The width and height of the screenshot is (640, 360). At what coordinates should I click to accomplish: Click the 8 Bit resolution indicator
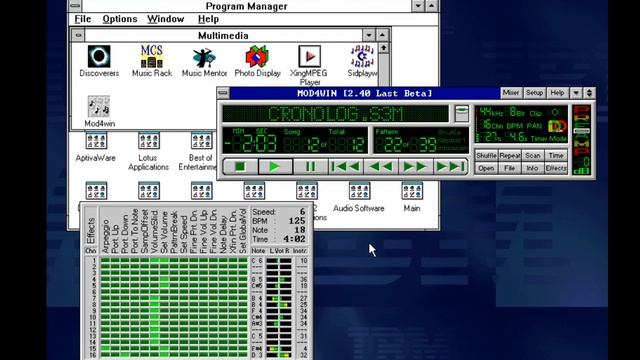tap(516, 112)
